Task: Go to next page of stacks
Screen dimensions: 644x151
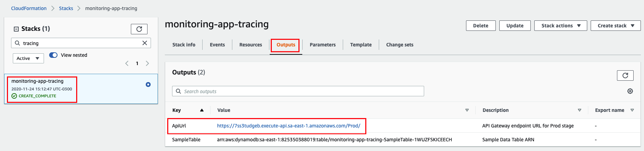Action: click(147, 63)
